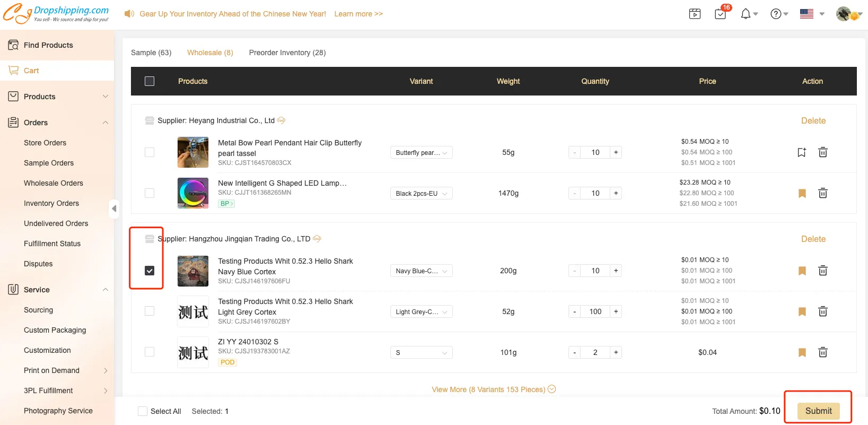Viewport: 868px width, 425px height.
Task: Click the video tutorial icon in header
Action: point(695,14)
